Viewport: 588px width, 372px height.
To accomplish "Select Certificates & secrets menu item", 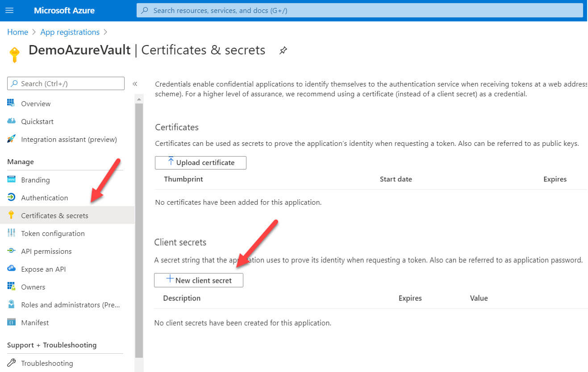I will (x=67, y=215).
